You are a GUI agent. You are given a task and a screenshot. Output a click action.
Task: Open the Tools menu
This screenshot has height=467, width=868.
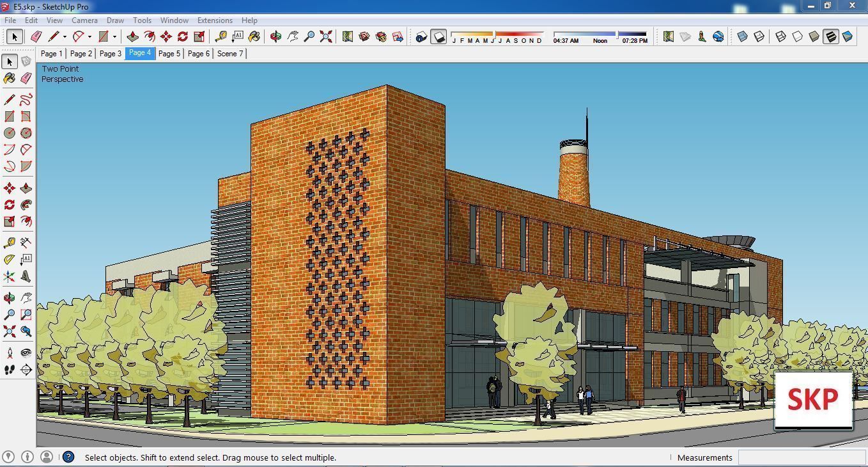(142, 20)
